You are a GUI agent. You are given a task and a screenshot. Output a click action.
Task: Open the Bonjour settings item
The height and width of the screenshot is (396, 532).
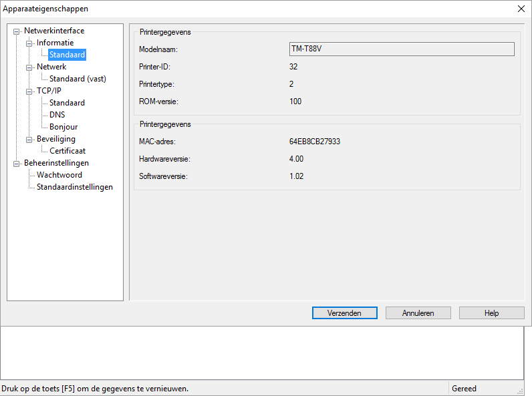point(63,127)
